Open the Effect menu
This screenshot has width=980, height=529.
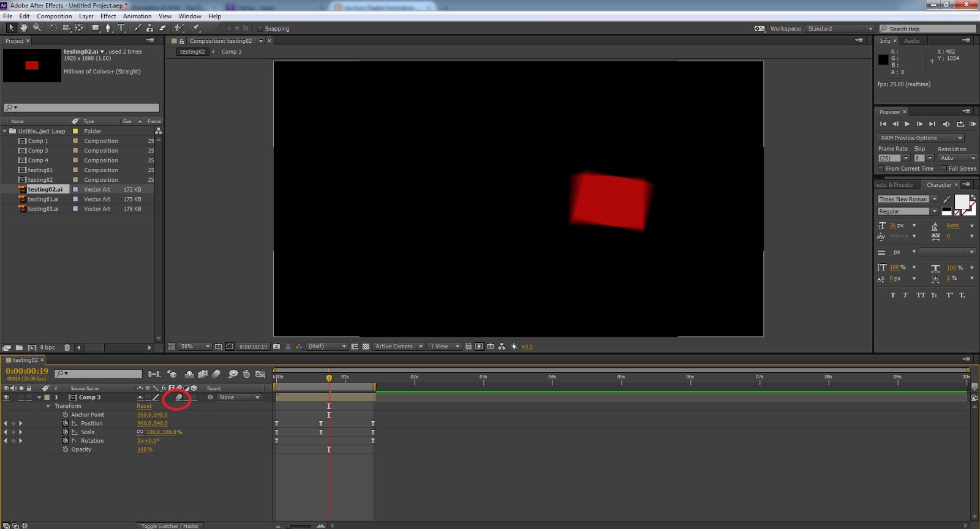click(x=108, y=17)
